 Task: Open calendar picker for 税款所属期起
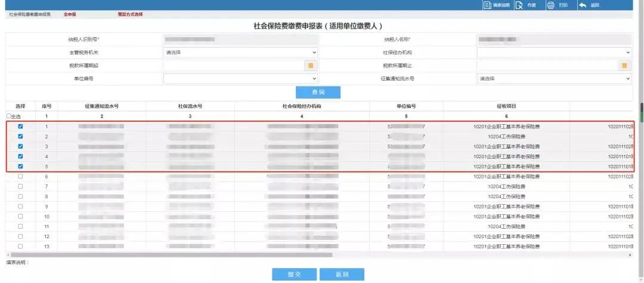click(x=310, y=66)
